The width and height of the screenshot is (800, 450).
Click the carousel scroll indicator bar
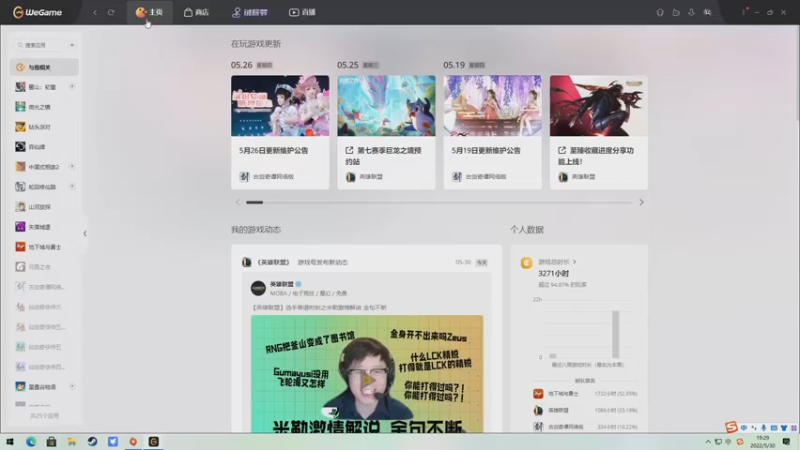pos(255,202)
